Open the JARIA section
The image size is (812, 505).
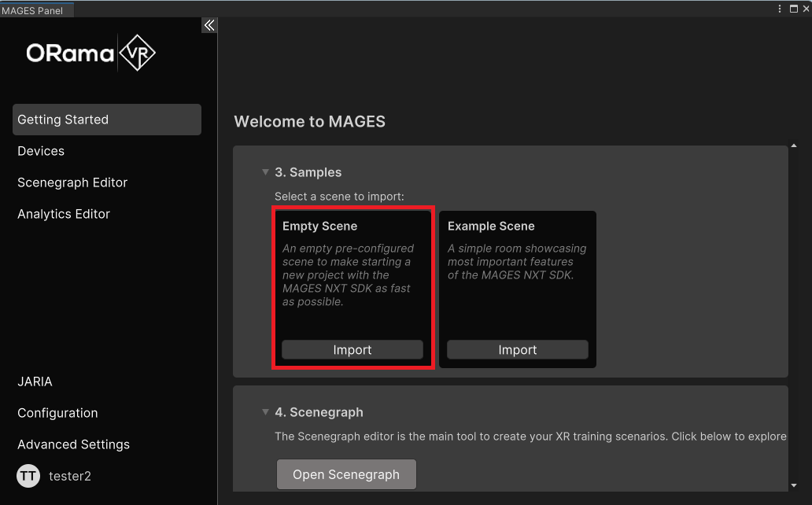click(x=35, y=382)
